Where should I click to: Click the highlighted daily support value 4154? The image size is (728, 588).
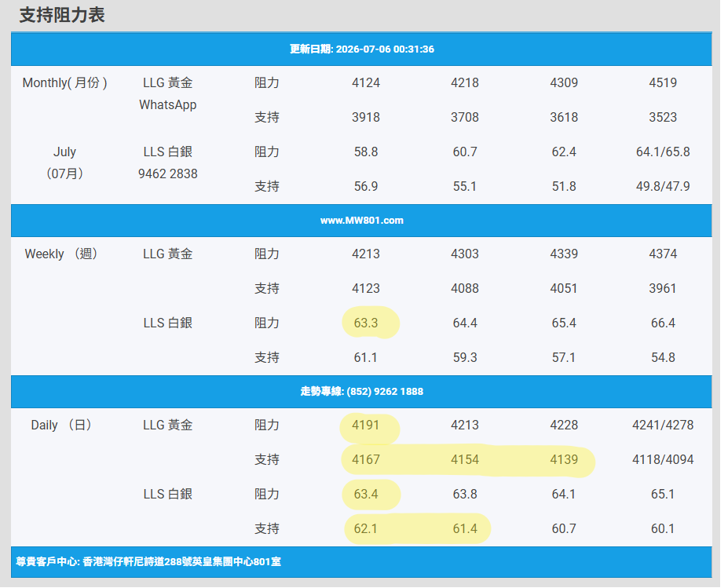[x=465, y=460]
